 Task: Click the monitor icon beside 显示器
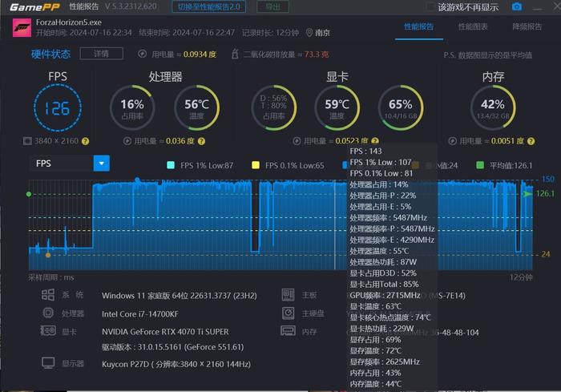[x=48, y=363]
